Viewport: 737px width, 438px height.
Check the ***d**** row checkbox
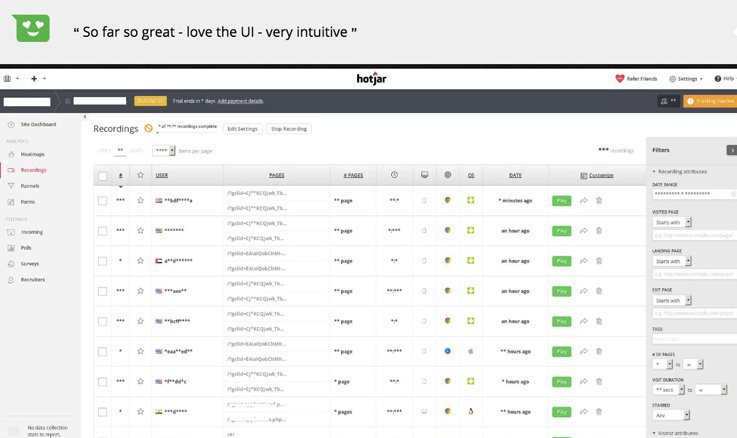pyautogui.click(x=102, y=412)
